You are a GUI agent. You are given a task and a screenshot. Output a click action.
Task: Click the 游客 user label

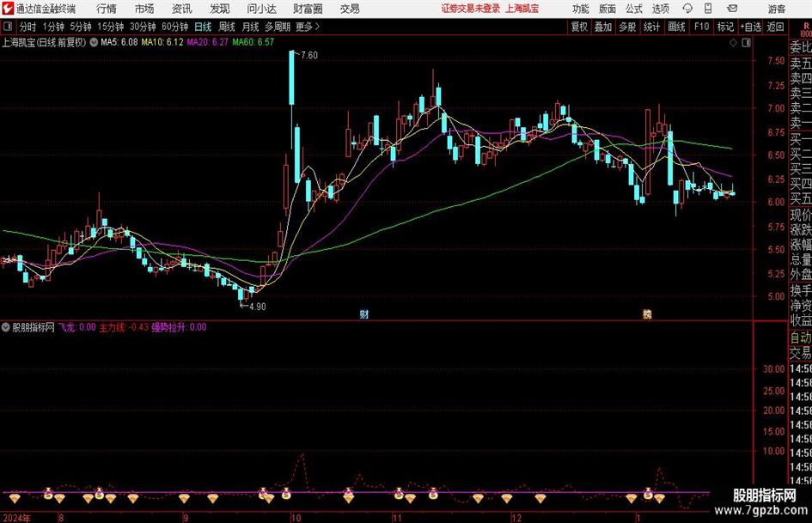[x=776, y=9]
